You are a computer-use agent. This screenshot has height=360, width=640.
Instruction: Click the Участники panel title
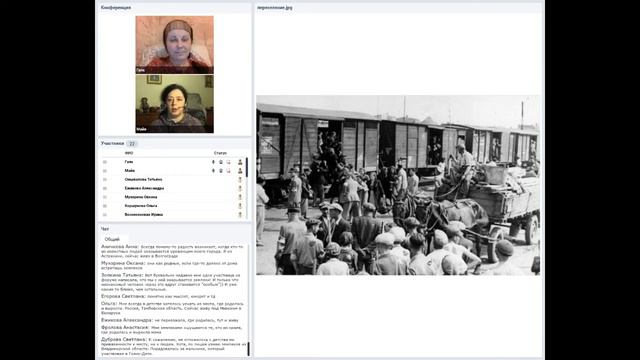coord(112,144)
